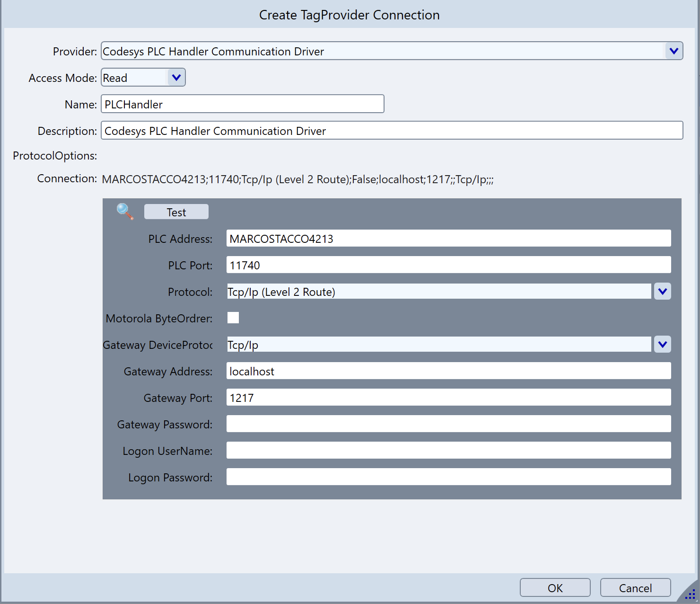Viewport: 700px width, 604px height.
Task: Click the PLC Address input field
Action: click(448, 239)
